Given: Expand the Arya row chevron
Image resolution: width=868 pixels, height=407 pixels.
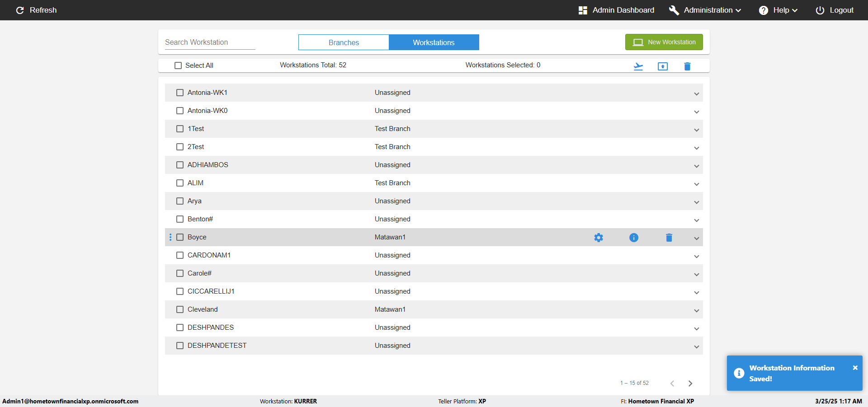Looking at the screenshot, I should coord(696,202).
